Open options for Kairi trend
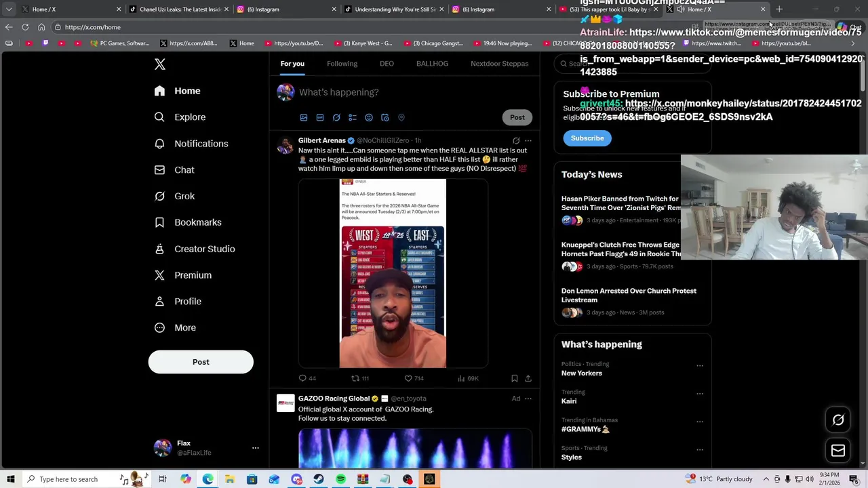Screen dimensions: 868x488 pyautogui.click(x=700, y=394)
